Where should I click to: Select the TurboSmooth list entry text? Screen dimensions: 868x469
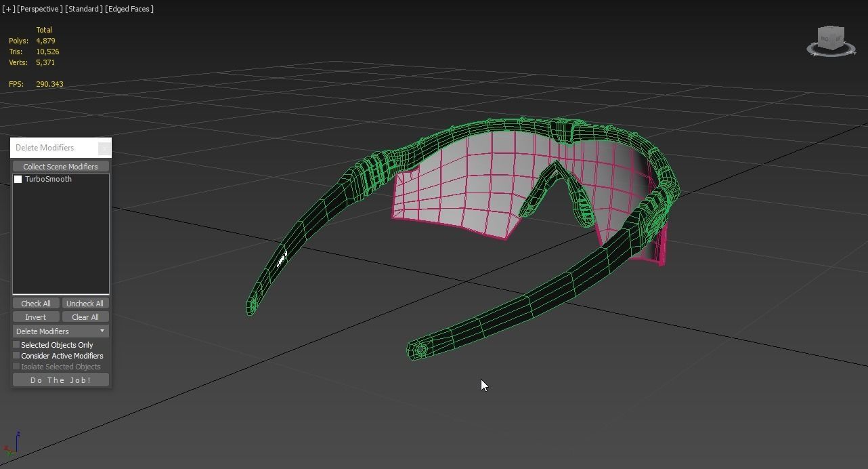48,180
